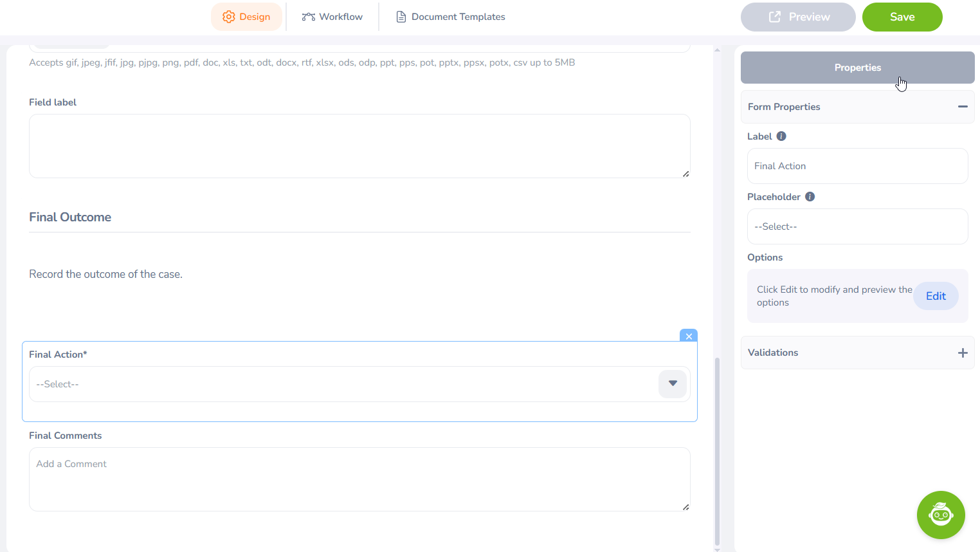Click the Label info icon
Image resolution: width=980 pixels, height=552 pixels.
pyautogui.click(x=781, y=136)
